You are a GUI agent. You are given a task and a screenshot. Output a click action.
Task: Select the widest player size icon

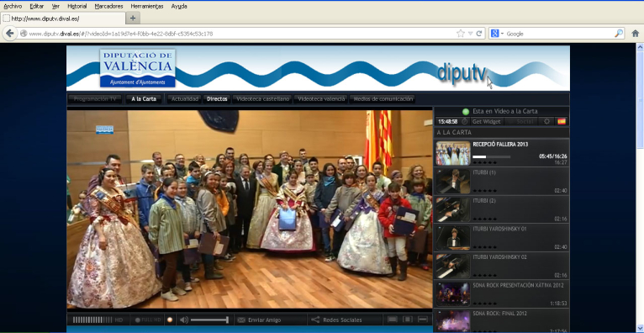423,320
